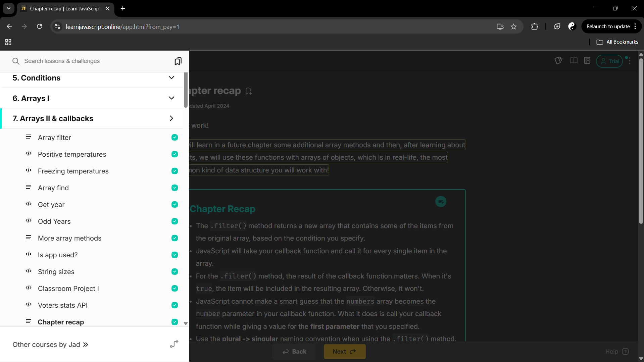Click the Search lessons & challenges field
Screen dimensions: 644x362
click(94, 61)
